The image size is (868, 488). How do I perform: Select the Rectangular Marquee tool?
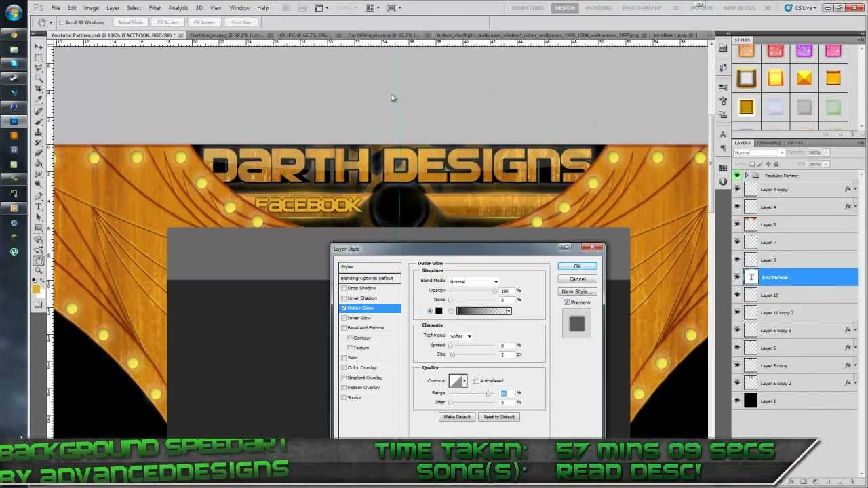pos(39,58)
